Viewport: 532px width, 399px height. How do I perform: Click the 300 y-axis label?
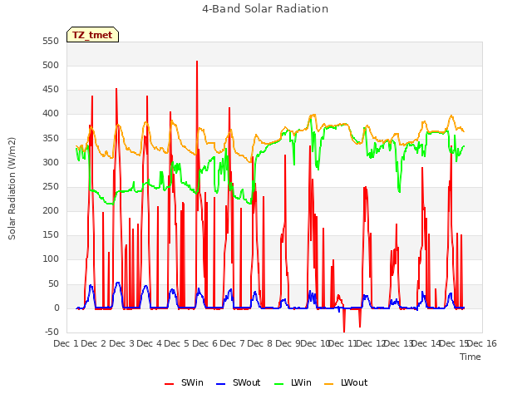tap(51, 163)
